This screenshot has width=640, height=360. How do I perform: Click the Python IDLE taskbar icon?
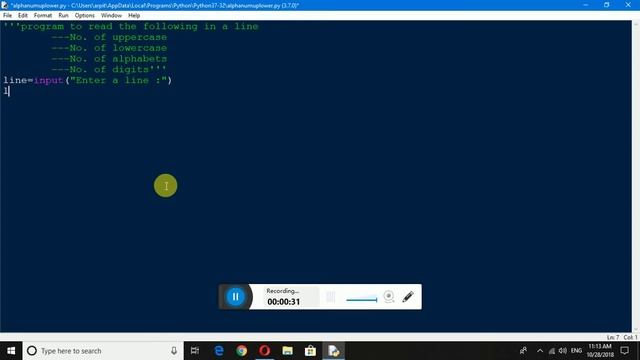pos(333,351)
